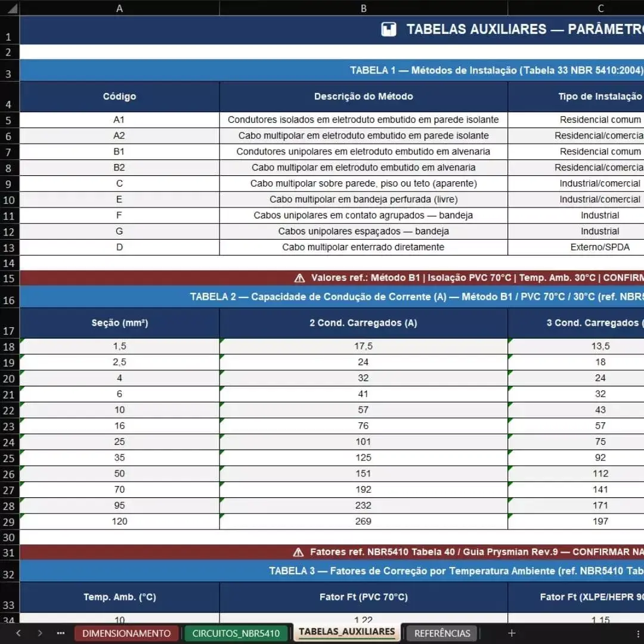
Task: Add a new sheet with plus icon
Action: pyautogui.click(x=512, y=633)
